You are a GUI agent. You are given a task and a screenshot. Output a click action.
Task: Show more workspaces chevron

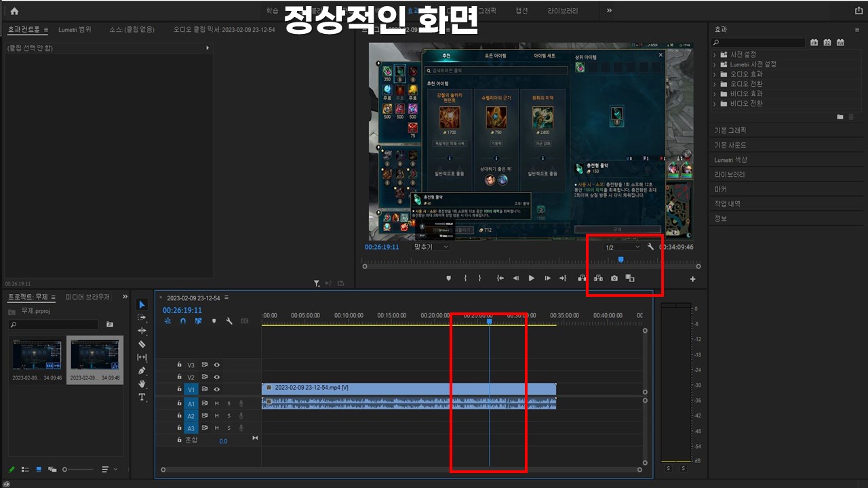coord(609,11)
